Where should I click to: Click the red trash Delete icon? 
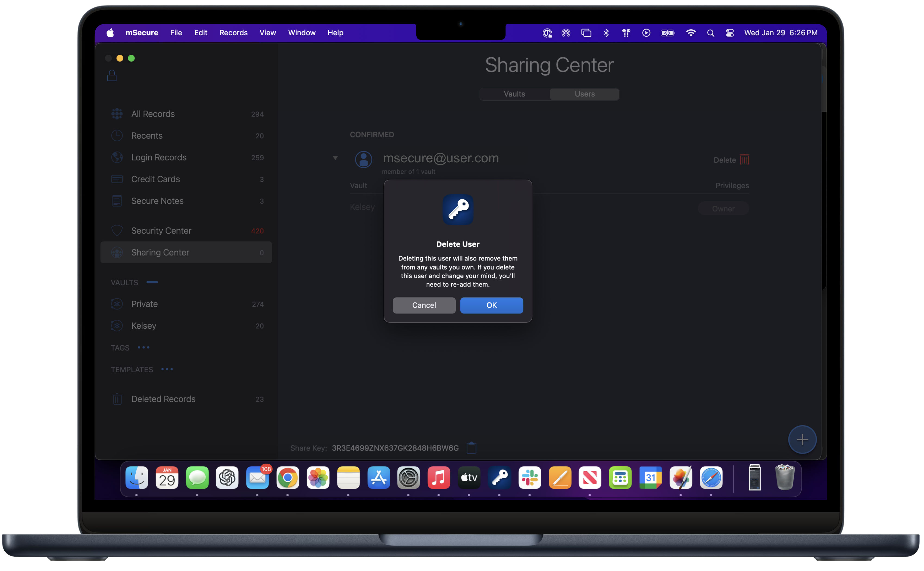(744, 160)
